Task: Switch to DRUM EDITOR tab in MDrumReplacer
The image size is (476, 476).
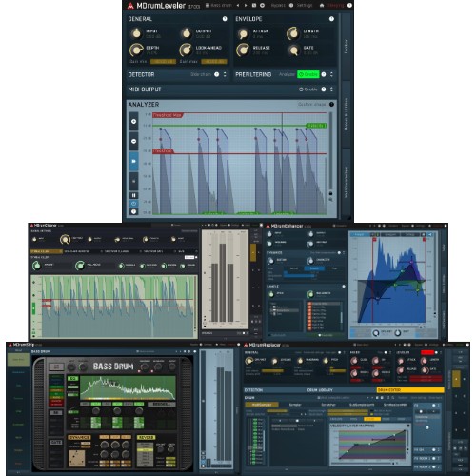Action: 410,390
